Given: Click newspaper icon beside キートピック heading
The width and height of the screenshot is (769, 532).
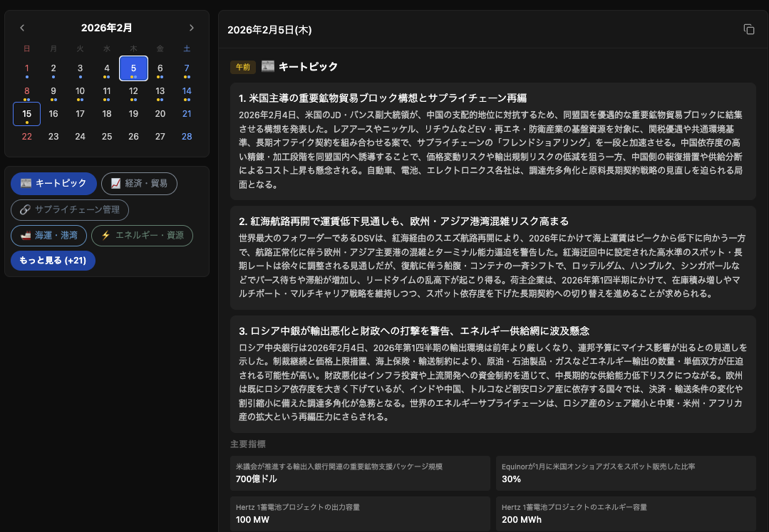Looking at the screenshot, I should click(268, 66).
